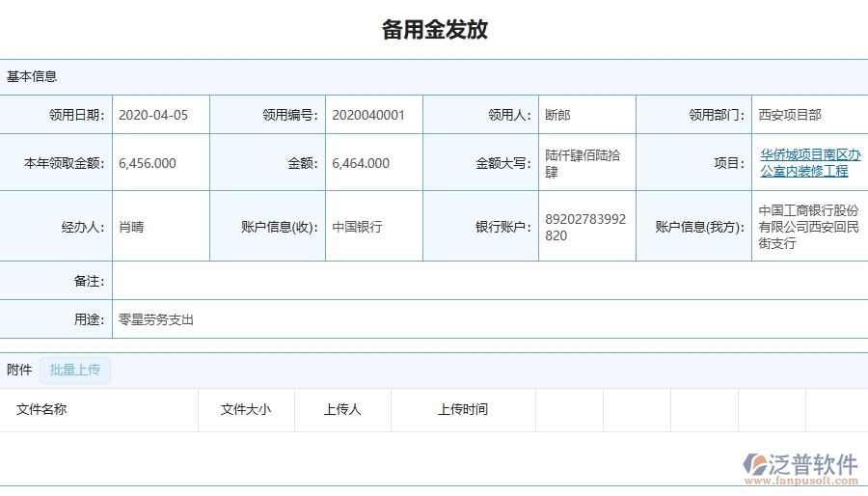Select the 领用部门 field 西安项目部
The height and width of the screenshot is (496, 868).
(790, 115)
